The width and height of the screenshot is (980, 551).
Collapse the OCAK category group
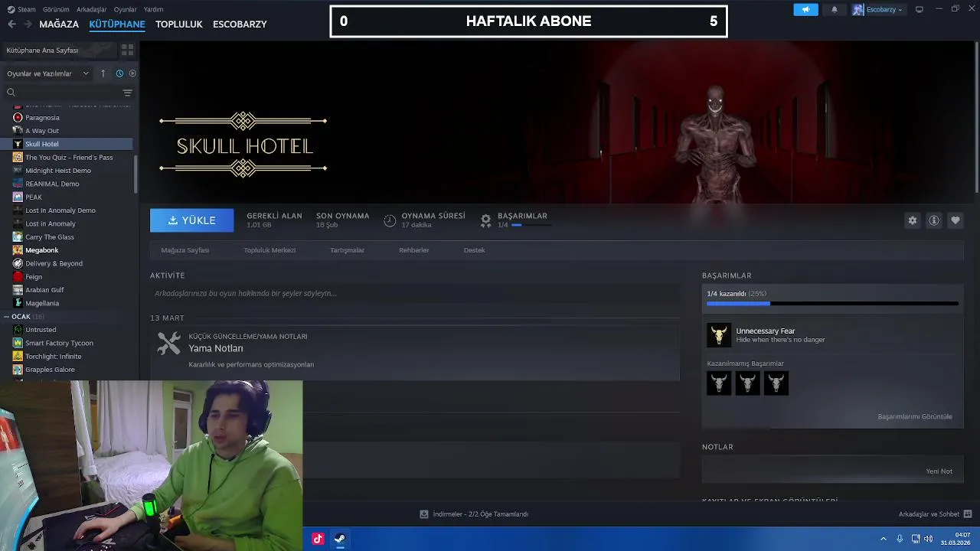6,317
